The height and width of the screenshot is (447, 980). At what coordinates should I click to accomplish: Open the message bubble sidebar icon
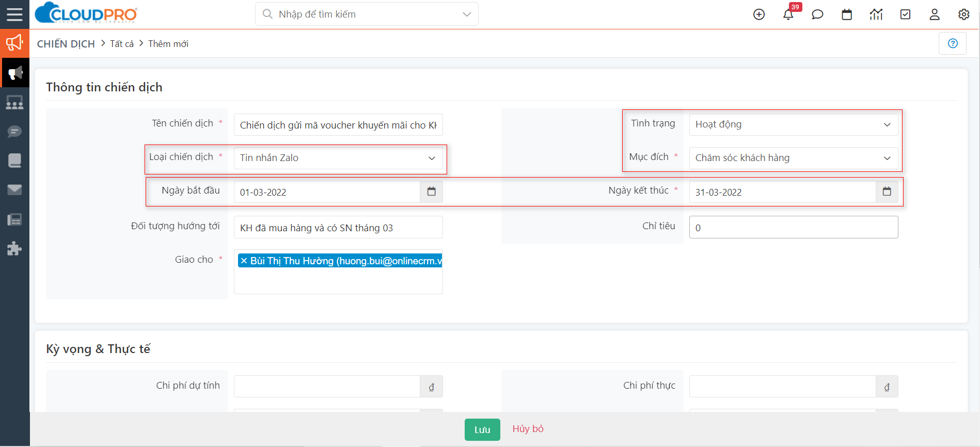14,132
